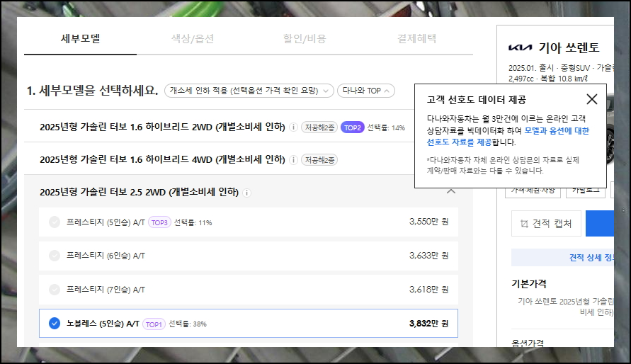Click the 고객 선호도 데이터 제공 title
Screen dimensions: 631x364
pyautogui.click(x=477, y=100)
